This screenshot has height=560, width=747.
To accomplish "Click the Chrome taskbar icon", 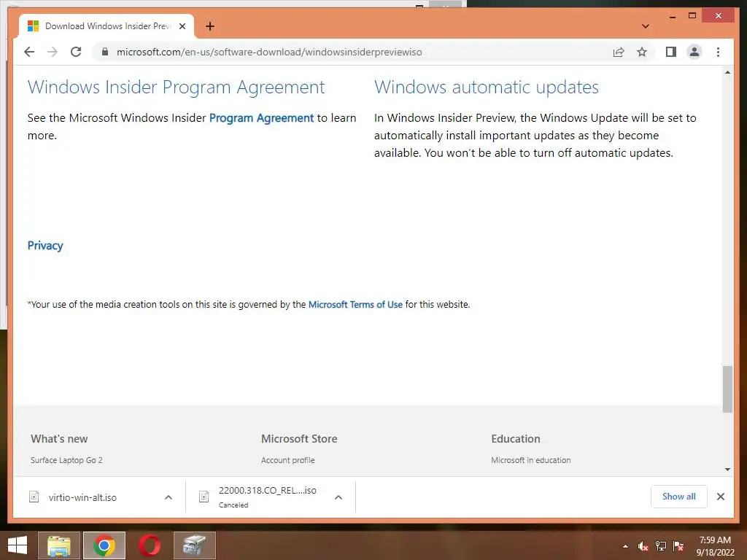I will (x=104, y=545).
